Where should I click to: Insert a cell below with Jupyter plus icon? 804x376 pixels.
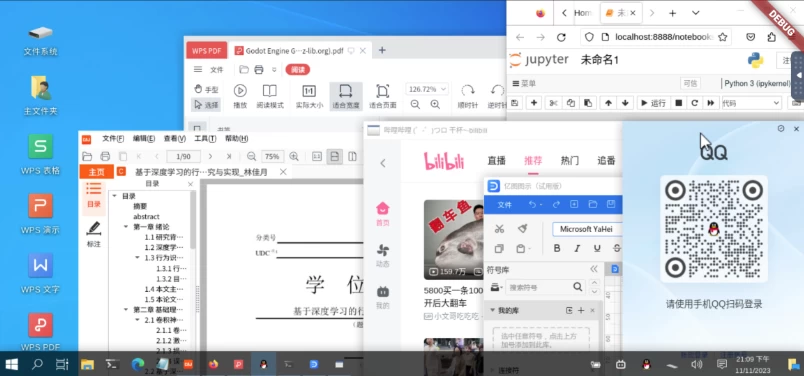point(534,103)
